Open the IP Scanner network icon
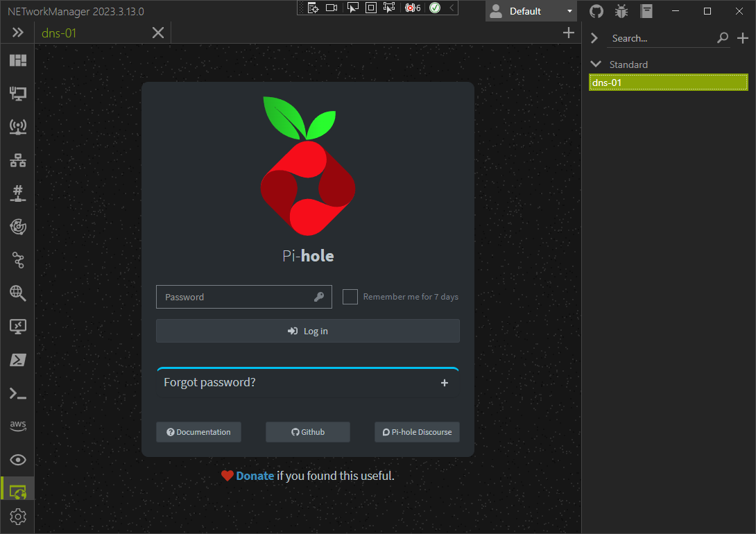The width and height of the screenshot is (756, 534). tap(18, 160)
